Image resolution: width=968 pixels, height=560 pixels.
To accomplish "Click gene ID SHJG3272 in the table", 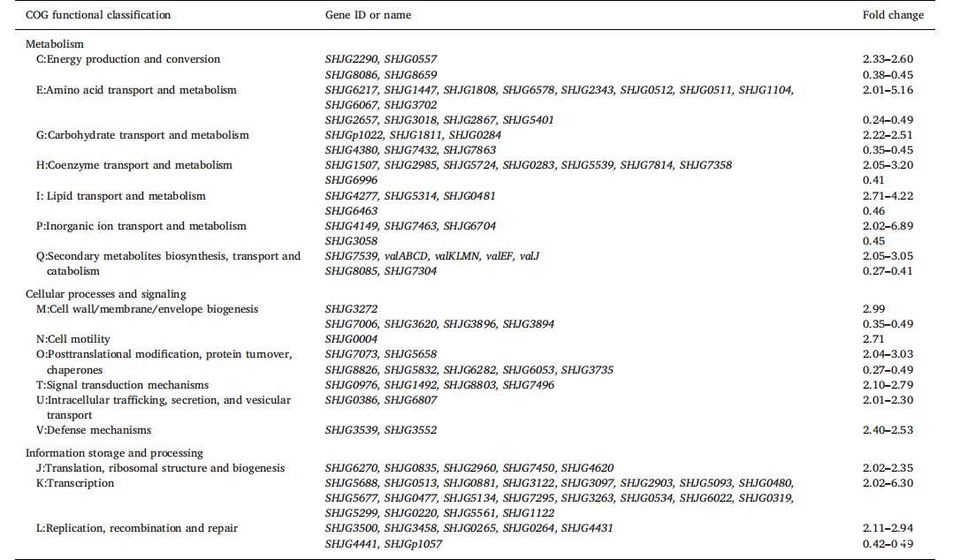I will tap(351, 309).
